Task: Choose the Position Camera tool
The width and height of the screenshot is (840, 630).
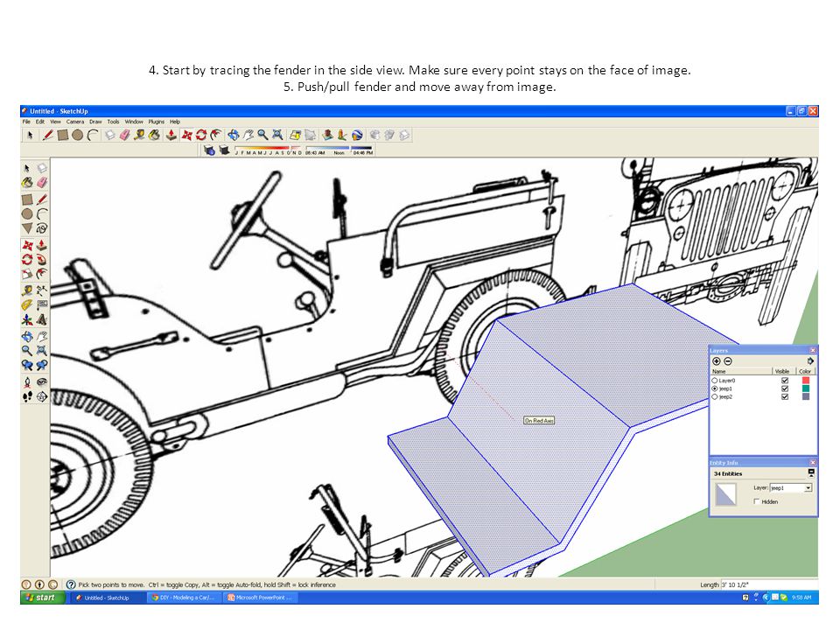Action: click(27, 382)
